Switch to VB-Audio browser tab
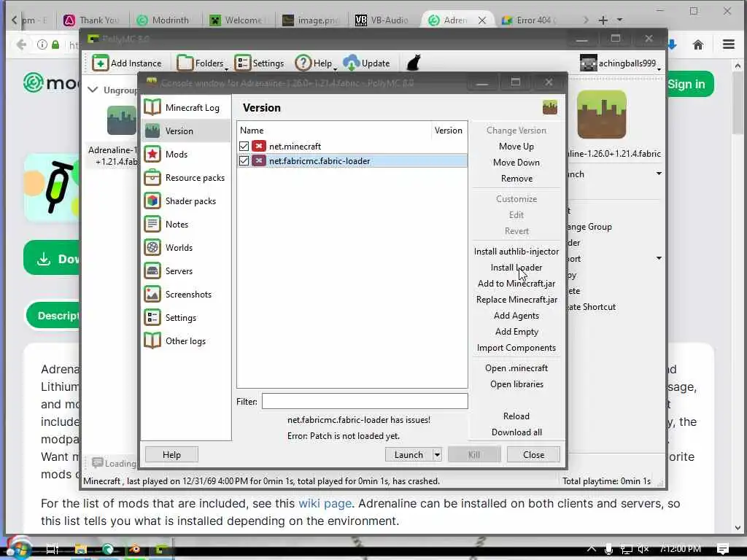The width and height of the screenshot is (747, 560). pyautogui.click(x=382, y=20)
